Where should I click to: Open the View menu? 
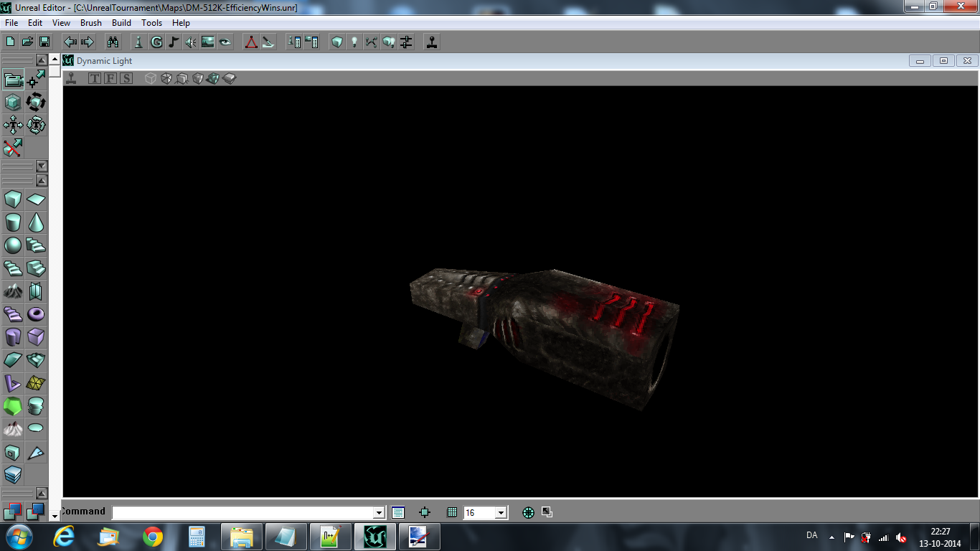pos(61,23)
